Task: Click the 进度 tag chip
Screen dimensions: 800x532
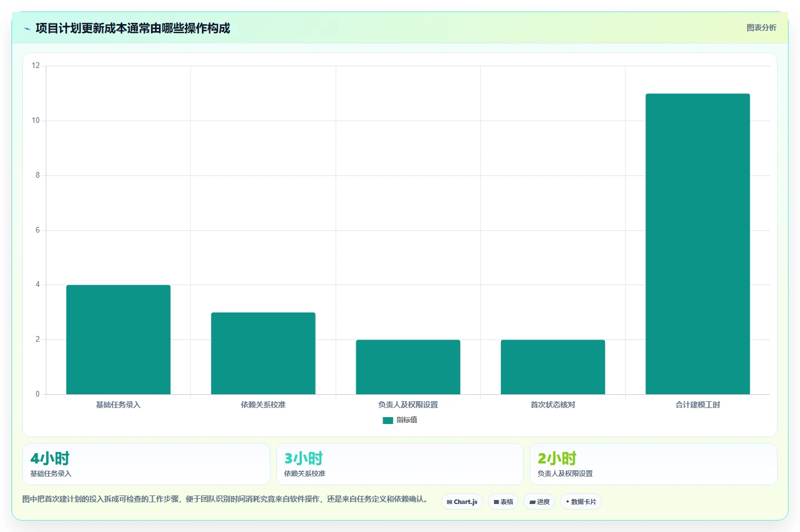Action: click(539, 502)
